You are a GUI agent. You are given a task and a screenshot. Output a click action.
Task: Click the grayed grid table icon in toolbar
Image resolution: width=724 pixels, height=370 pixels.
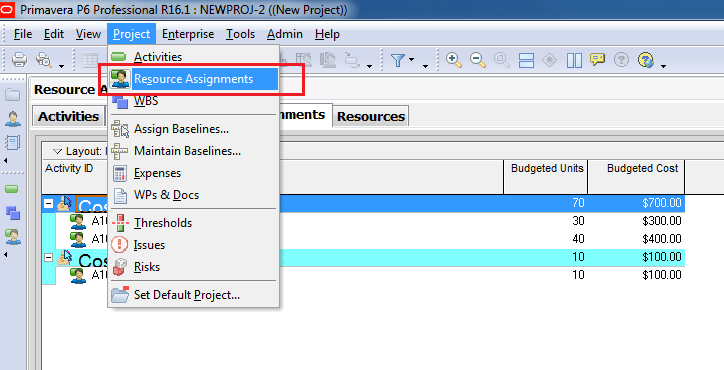[90, 60]
